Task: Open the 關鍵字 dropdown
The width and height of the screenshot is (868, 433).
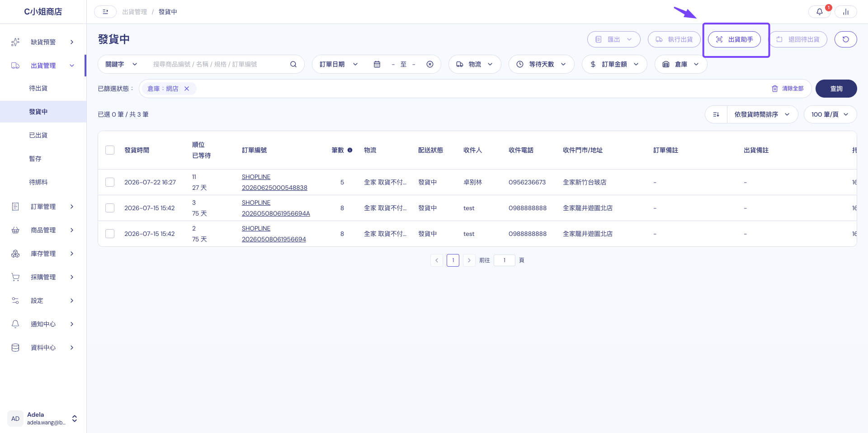Action: point(121,64)
